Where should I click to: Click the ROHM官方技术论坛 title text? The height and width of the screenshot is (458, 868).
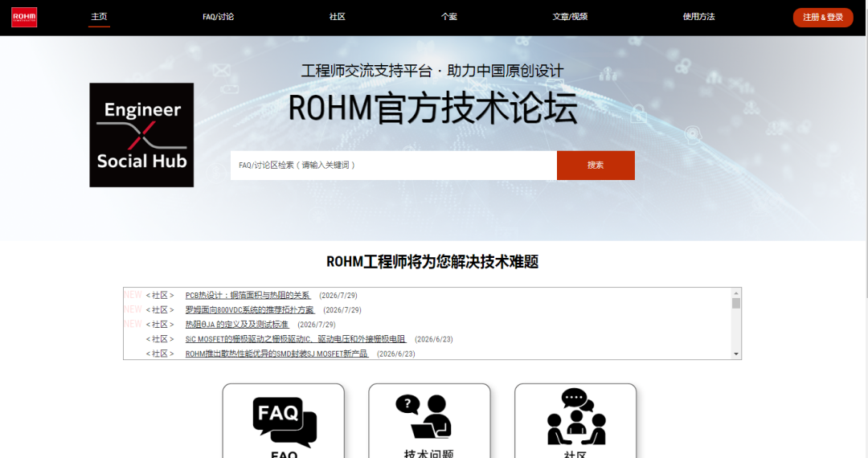coord(433,108)
